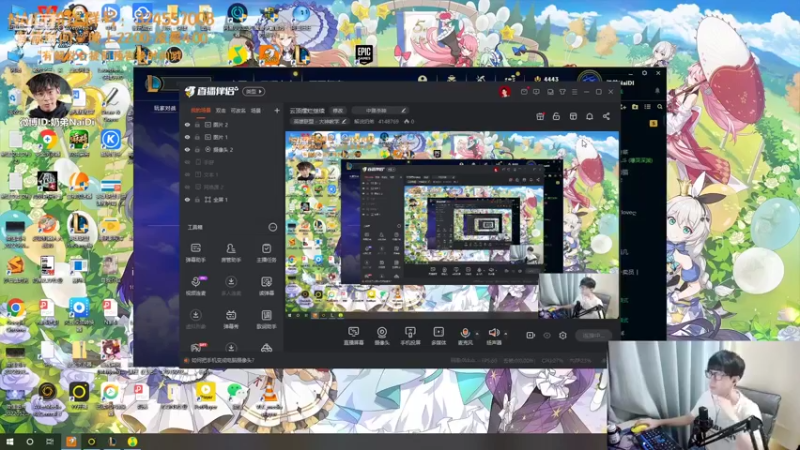Add a screen capture source from bottom bar
800x450 pixels.
tap(353, 336)
